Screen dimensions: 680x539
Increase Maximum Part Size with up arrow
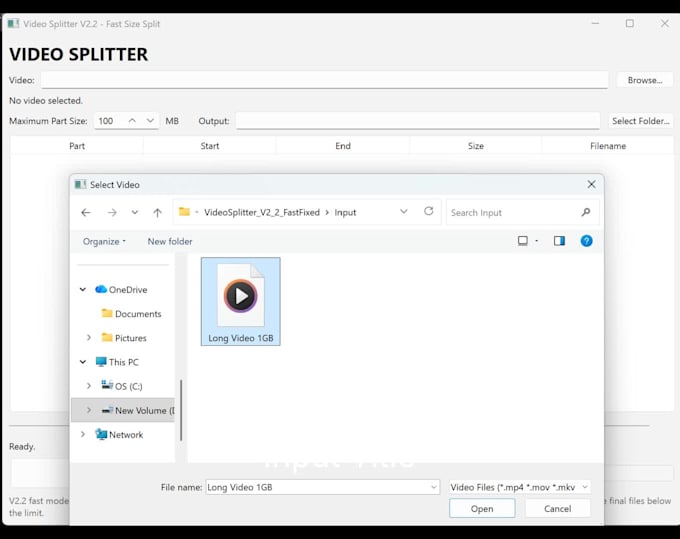tap(132, 121)
